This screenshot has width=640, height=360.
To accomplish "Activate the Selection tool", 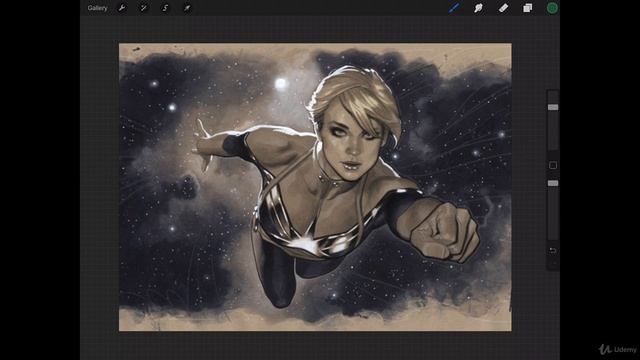I will [x=165, y=8].
